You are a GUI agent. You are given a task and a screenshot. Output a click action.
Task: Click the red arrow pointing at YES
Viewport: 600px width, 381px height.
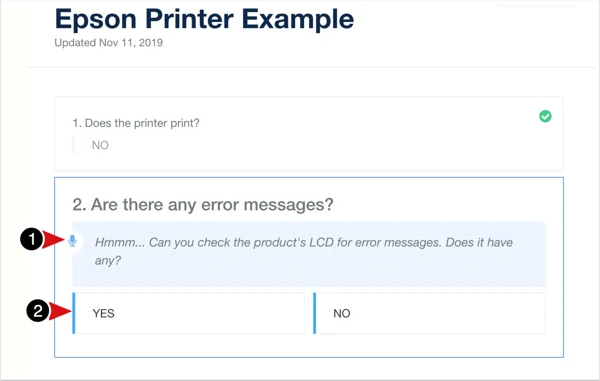click(x=60, y=311)
